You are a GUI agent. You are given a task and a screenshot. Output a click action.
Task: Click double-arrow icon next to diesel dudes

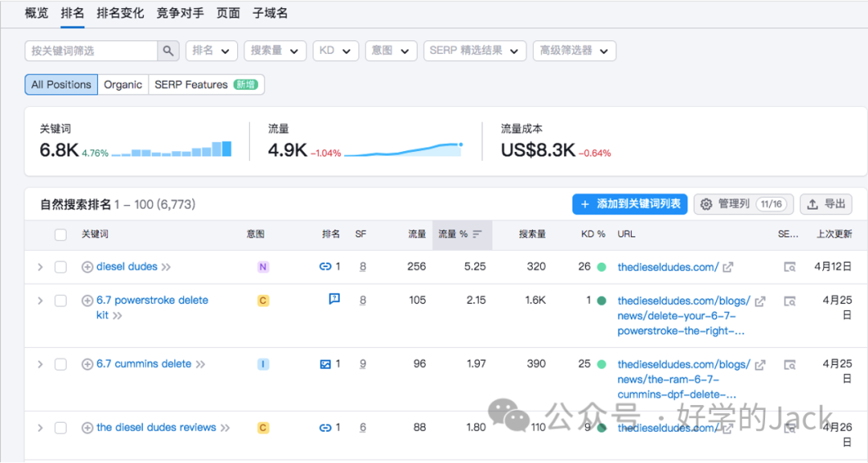(x=166, y=267)
